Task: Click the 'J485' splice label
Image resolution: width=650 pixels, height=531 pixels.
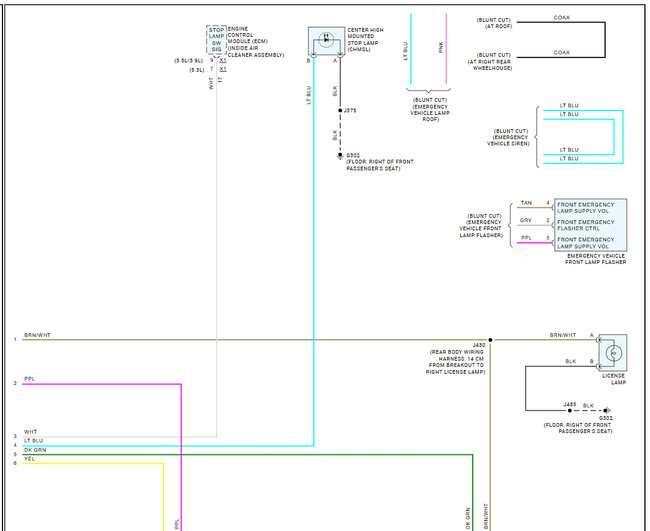Action: tap(570, 405)
